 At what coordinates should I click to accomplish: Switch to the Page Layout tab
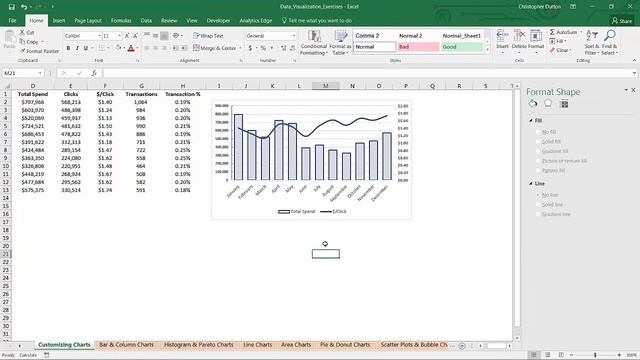[88, 20]
